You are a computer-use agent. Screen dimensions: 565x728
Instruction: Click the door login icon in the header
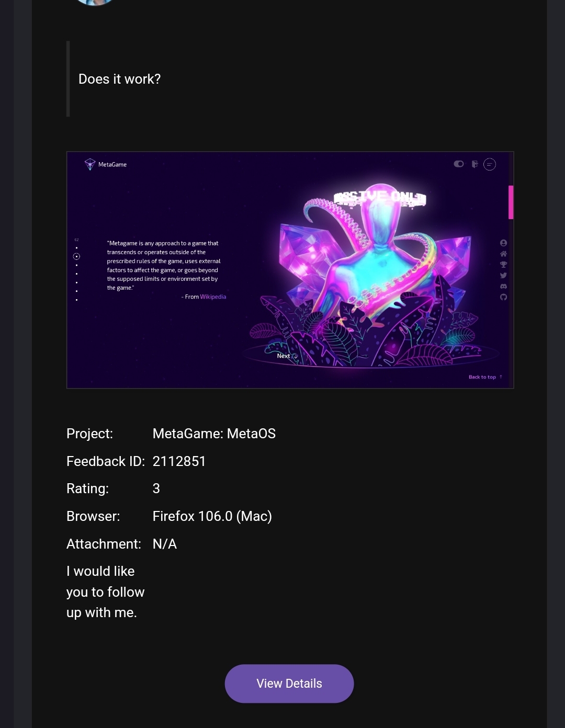(x=475, y=164)
